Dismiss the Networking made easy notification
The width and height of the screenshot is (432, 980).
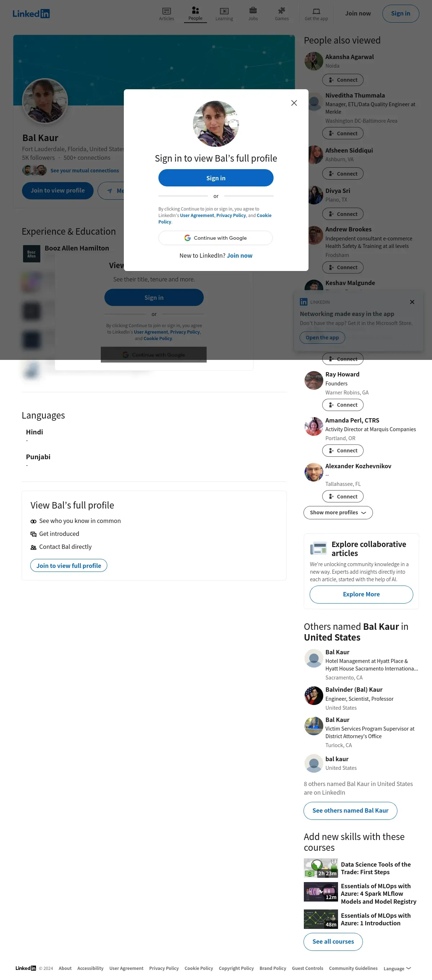[412, 302]
